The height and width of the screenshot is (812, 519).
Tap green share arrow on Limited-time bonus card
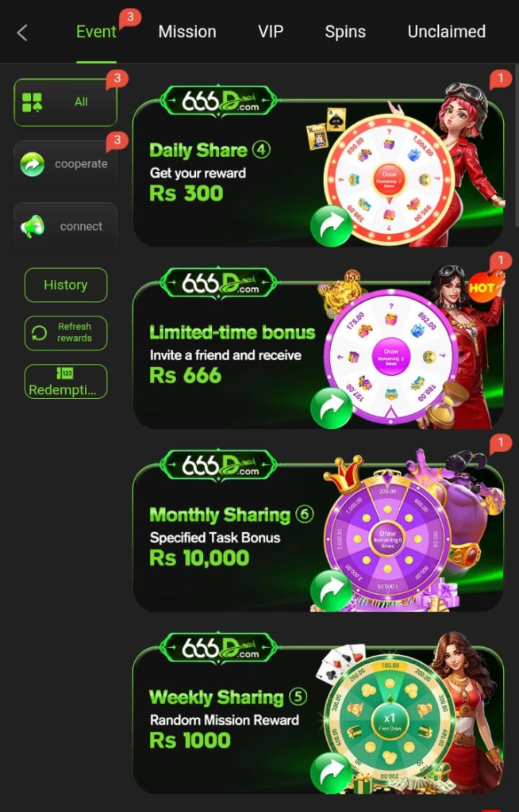(x=331, y=408)
